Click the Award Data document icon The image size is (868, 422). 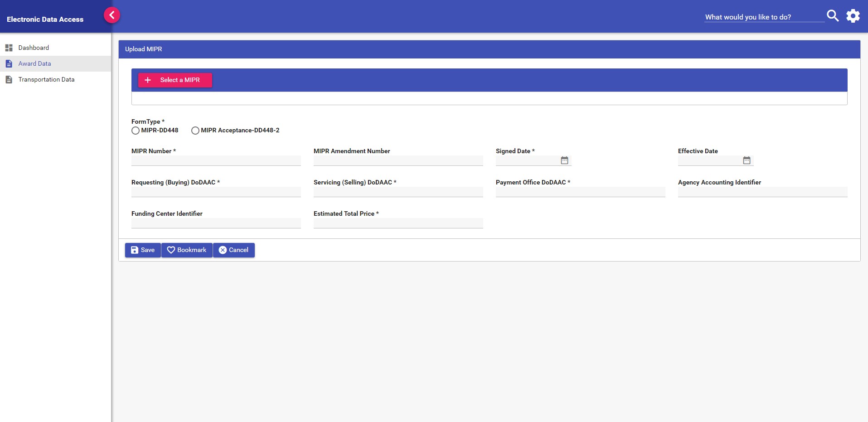9,63
